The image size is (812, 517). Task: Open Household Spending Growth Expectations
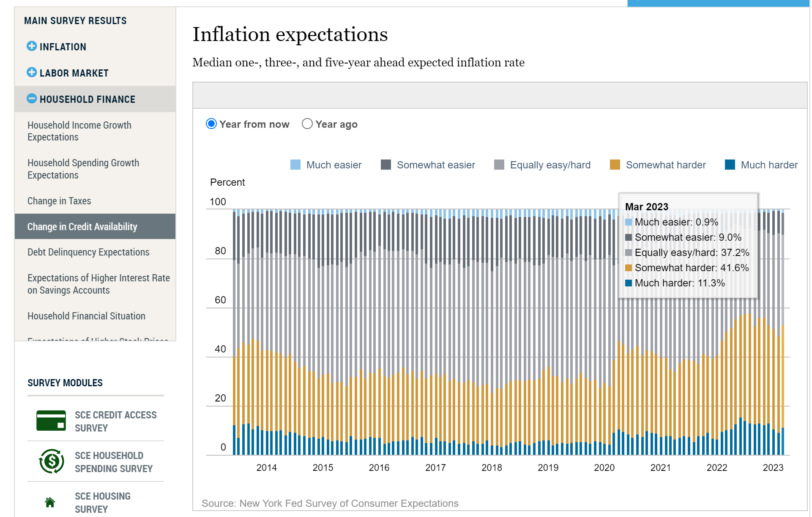point(83,169)
